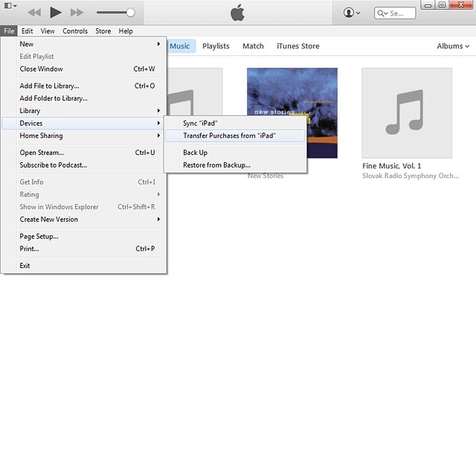Image resolution: width=476 pixels, height=475 pixels.
Task: Select Transfer Purchases from "iPad"
Action: (235, 136)
